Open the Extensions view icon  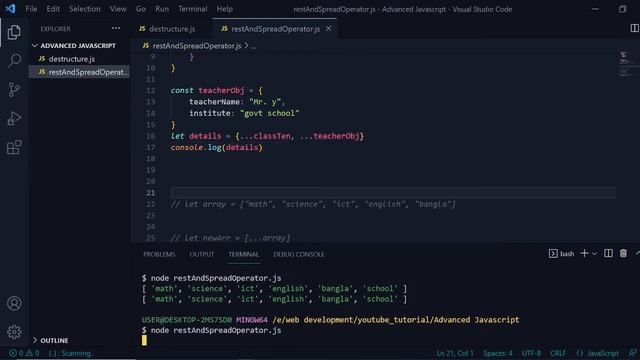coord(14,147)
